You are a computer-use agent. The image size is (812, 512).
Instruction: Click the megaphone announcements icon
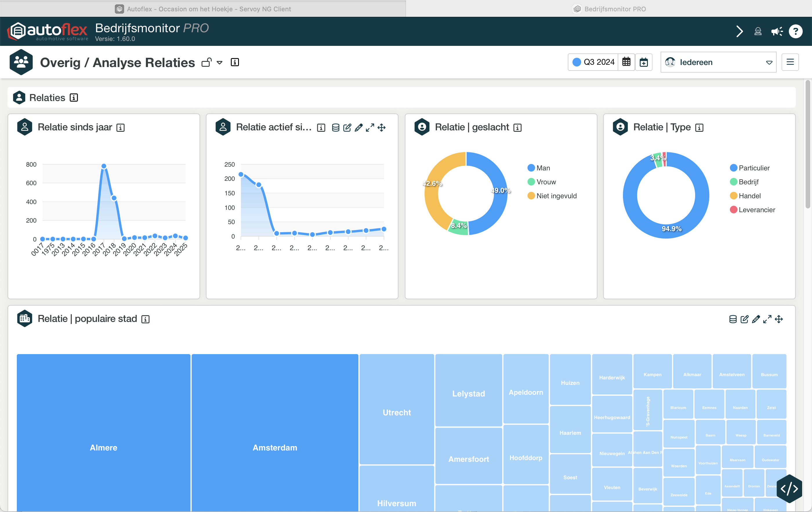point(777,32)
